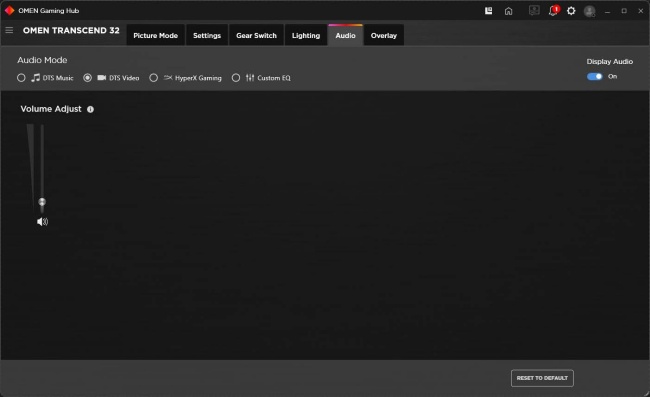Open the Settings tab
Image resolution: width=650 pixels, height=397 pixels.
207,36
